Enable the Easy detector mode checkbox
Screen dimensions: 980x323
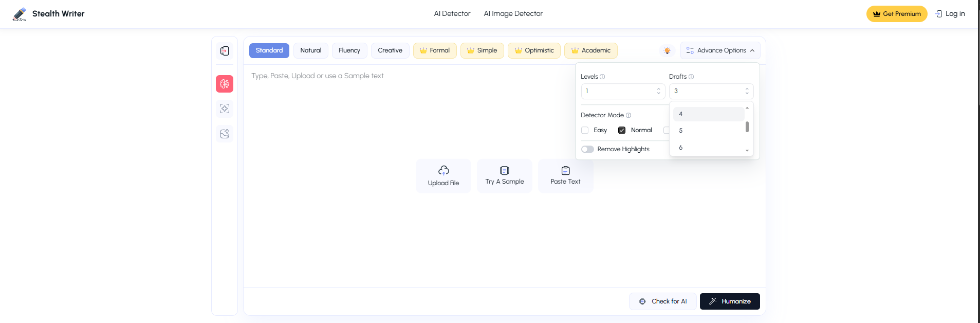tap(585, 130)
